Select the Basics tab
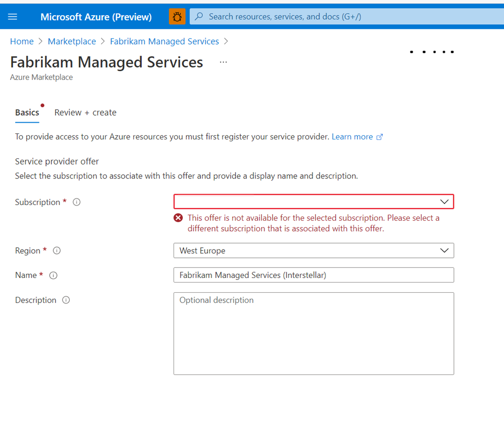 (x=27, y=112)
